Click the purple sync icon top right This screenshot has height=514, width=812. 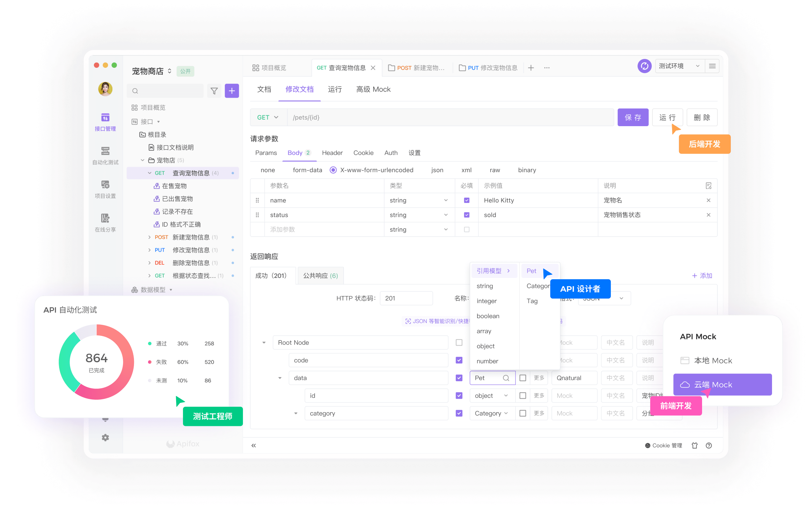click(x=644, y=66)
